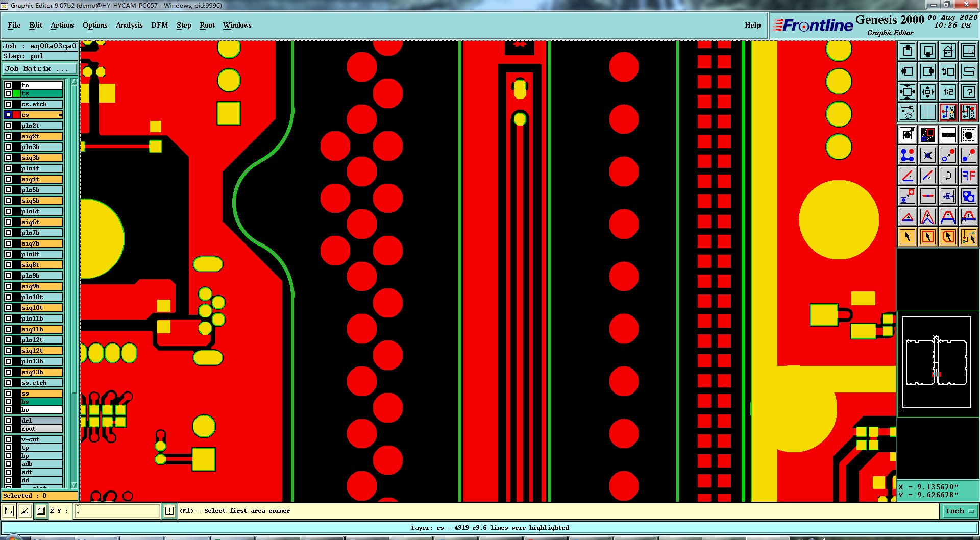Click the exclamation alert icon in bottom bar

coord(169,511)
